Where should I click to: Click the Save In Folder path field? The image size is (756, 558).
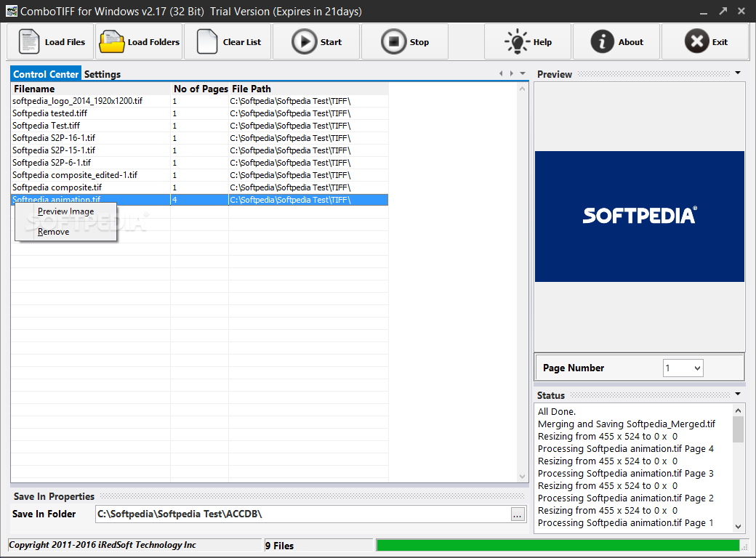(303, 514)
